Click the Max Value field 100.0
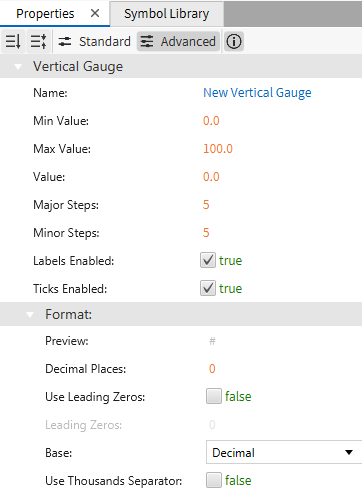 pos(218,149)
